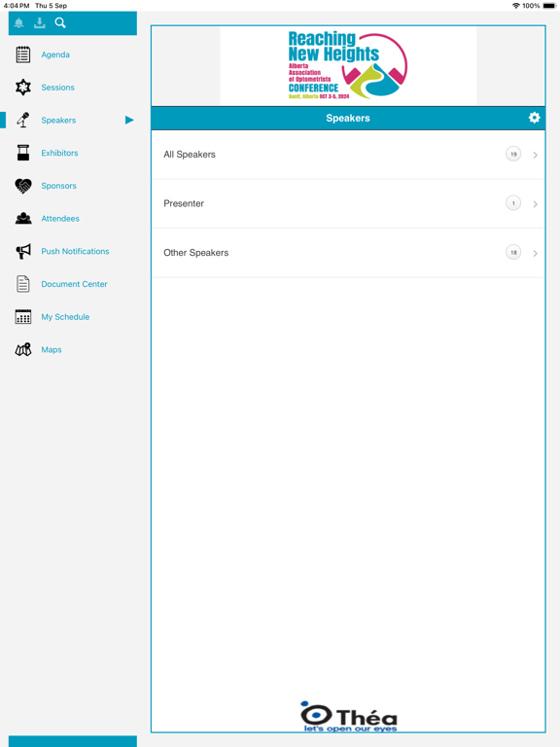Expand Presenter row chevron

(536, 204)
